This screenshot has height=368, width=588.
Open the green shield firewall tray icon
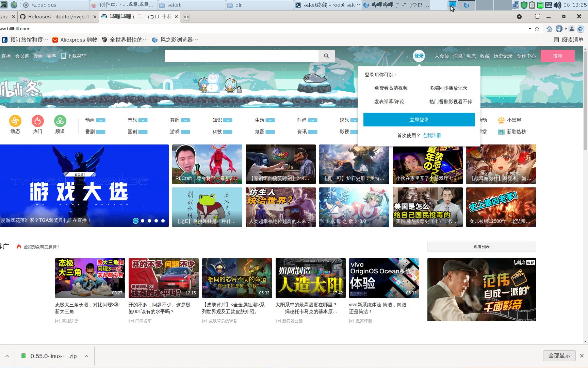tap(524, 5)
